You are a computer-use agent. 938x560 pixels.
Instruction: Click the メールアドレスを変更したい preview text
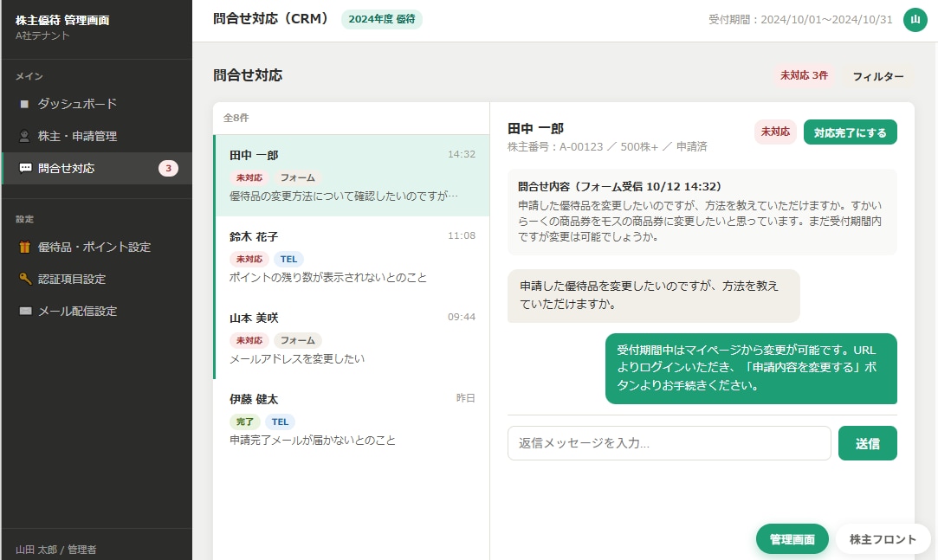click(297, 359)
